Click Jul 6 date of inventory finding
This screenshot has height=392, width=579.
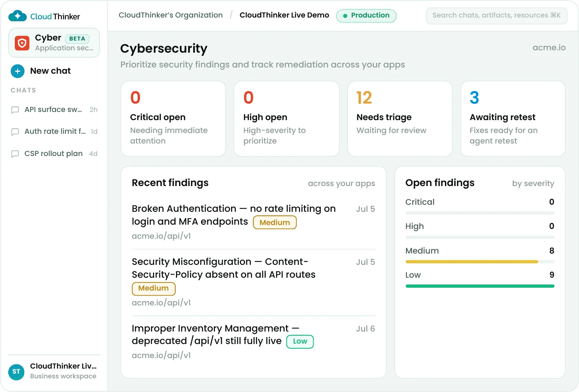[x=365, y=329]
